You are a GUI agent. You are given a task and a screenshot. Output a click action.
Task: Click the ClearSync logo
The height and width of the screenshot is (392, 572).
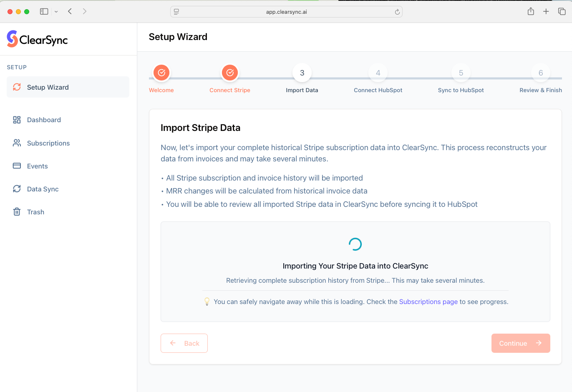tap(37, 39)
